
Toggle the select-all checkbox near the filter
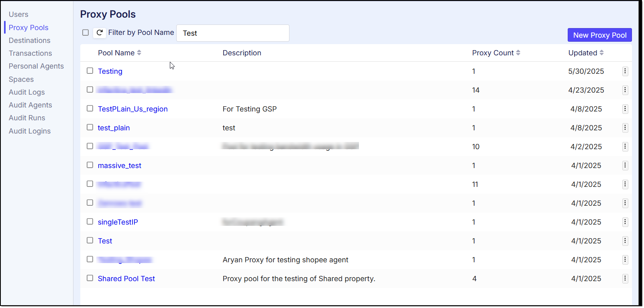(x=86, y=33)
